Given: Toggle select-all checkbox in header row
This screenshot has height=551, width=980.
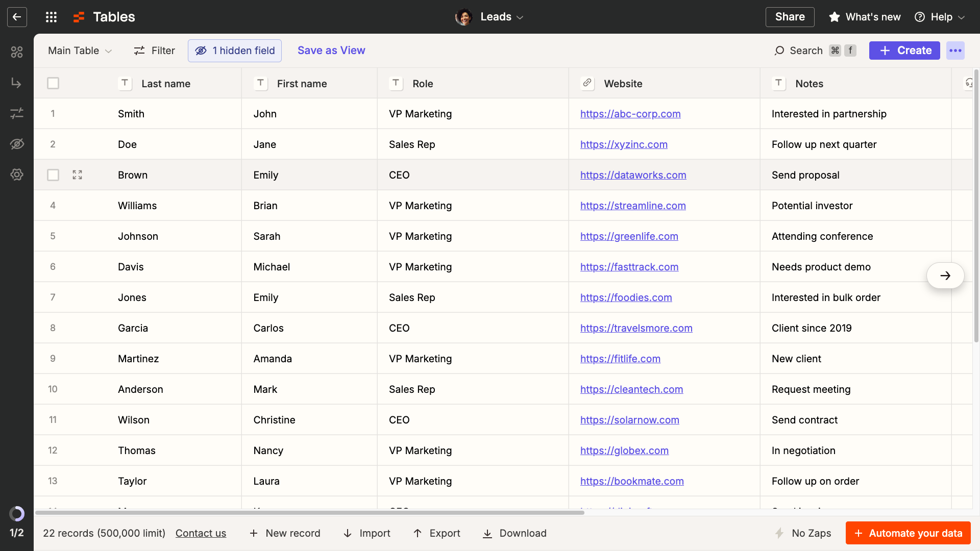Looking at the screenshot, I should point(53,83).
